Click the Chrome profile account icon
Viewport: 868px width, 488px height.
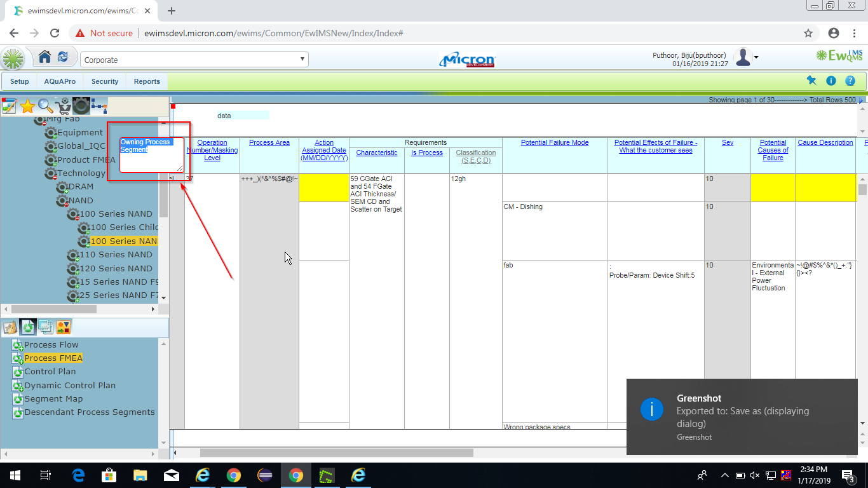pos(834,33)
